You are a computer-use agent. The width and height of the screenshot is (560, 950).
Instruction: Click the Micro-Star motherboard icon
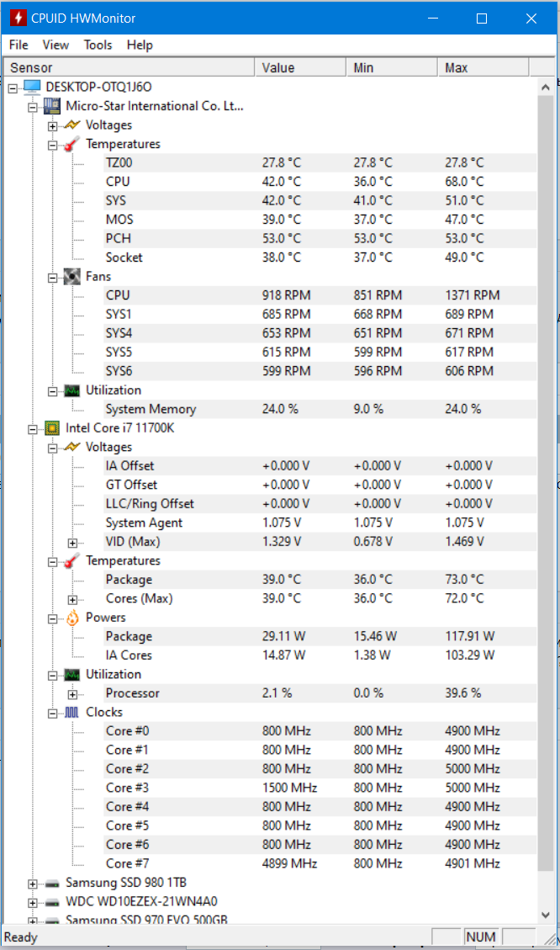(x=52, y=106)
